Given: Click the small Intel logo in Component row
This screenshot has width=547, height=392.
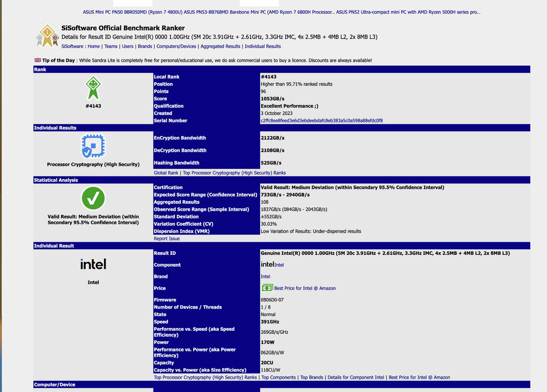Looking at the screenshot, I should click(x=267, y=264).
